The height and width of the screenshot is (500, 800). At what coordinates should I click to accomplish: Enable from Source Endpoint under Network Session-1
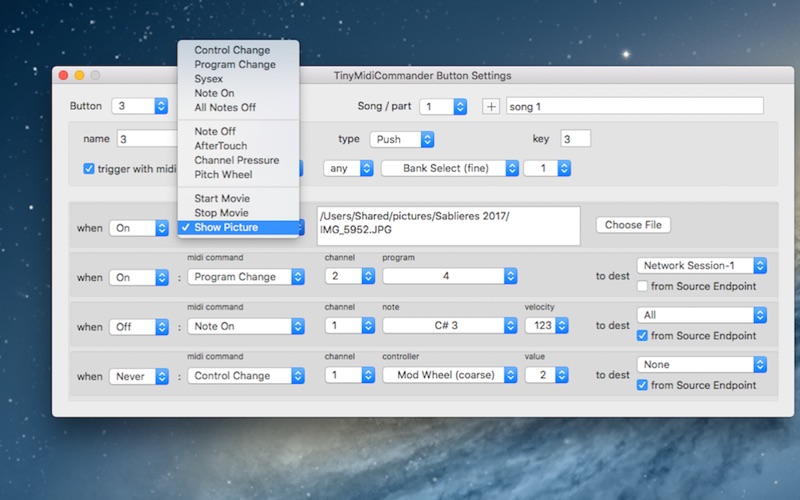pos(642,286)
